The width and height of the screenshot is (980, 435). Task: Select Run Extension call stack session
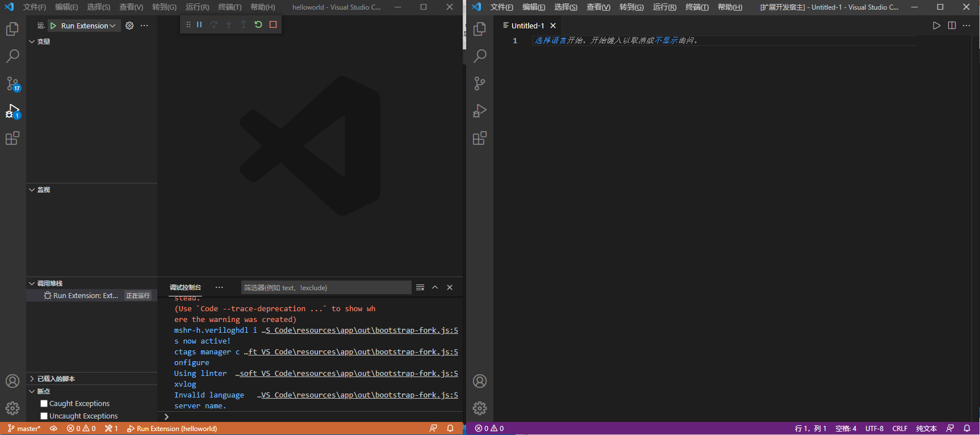point(91,296)
